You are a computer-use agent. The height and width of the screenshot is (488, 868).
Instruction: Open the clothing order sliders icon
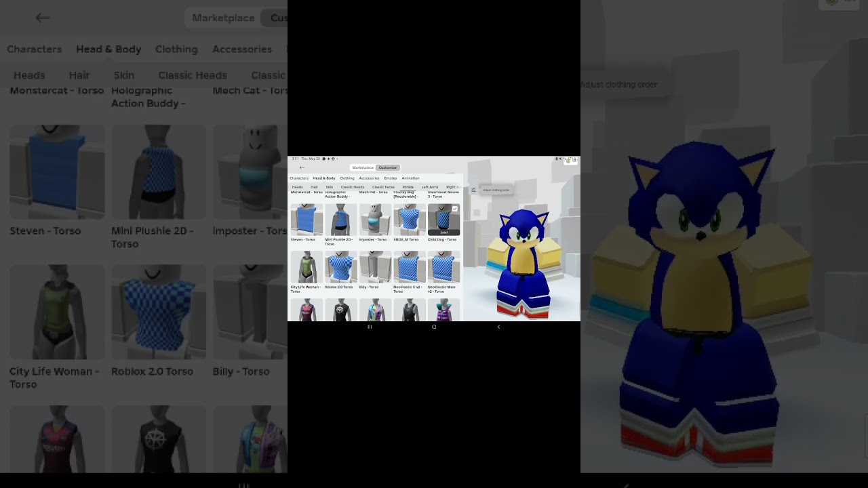coord(473,190)
